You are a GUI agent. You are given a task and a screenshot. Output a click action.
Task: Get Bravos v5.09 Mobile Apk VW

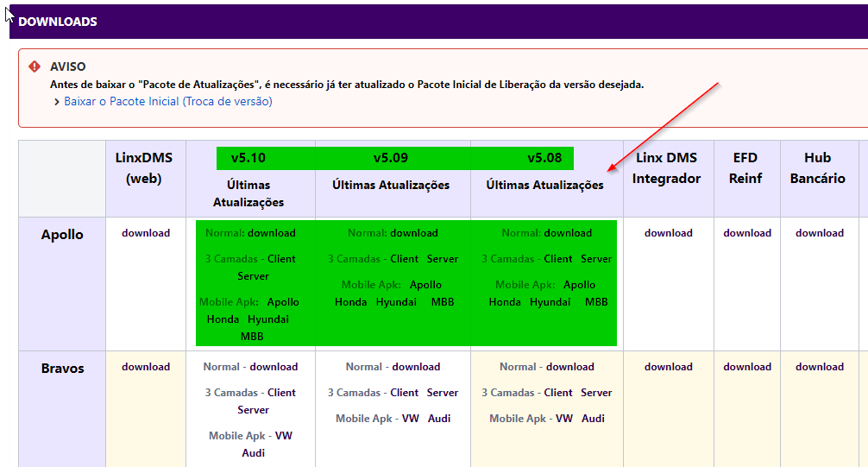pyautogui.click(x=410, y=419)
